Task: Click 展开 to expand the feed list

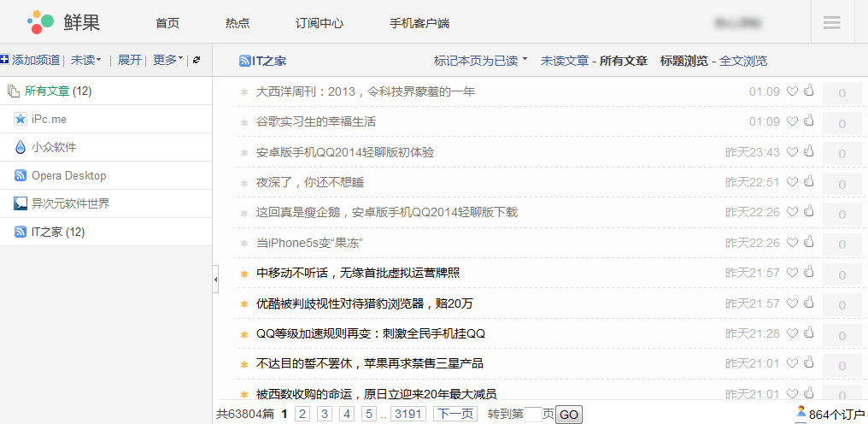Action: pyautogui.click(x=130, y=60)
